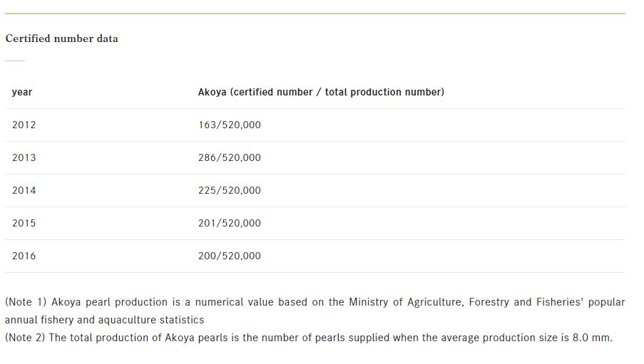Click the 'Certified number data' heading

pyautogui.click(x=61, y=38)
